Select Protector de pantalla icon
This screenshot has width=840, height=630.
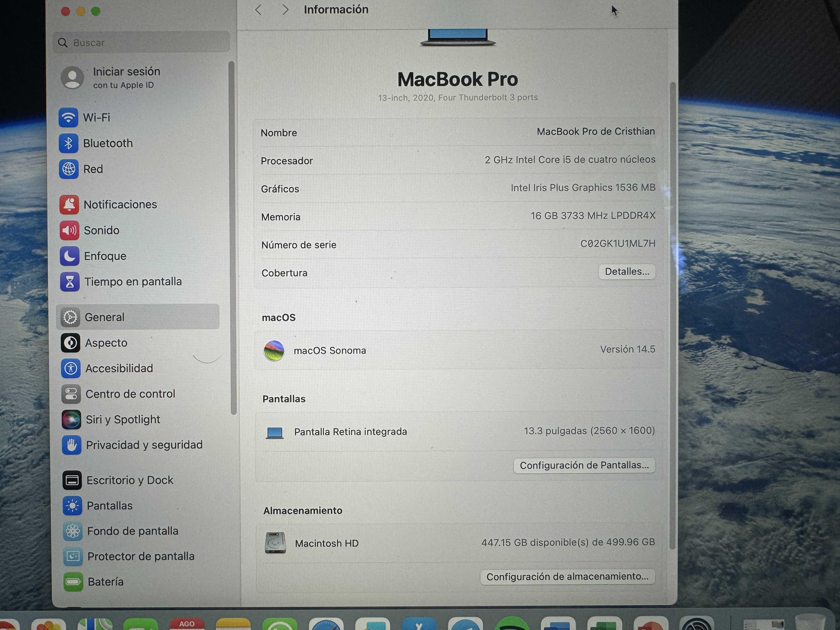point(73,556)
